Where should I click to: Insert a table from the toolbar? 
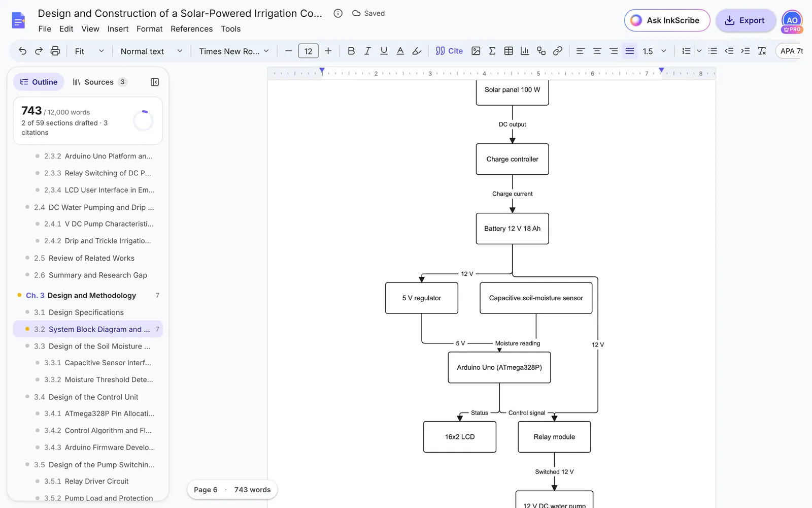[509, 51]
